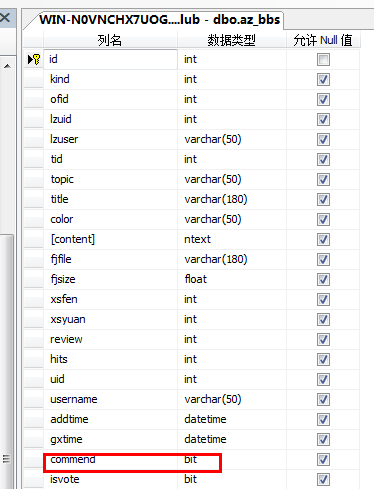The image size is (374, 489).
Task: Enable Allow Null for the id column
Action: click(323, 60)
